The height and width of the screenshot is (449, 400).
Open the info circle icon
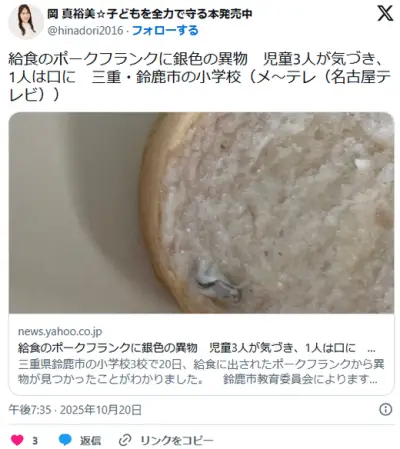(x=386, y=409)
